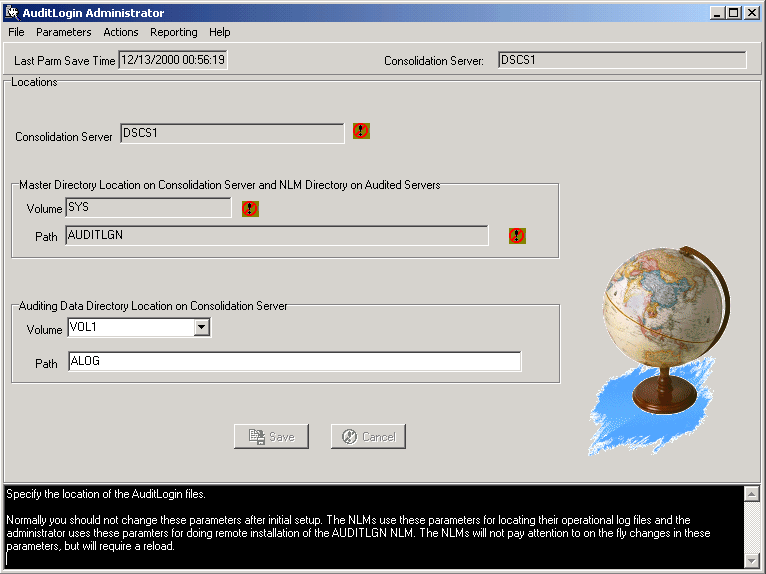This screenshot has width=766, height=574.
Task: Click the warning icon next to SYS volume
Action: pyautogui.click(x=250, y=209)
